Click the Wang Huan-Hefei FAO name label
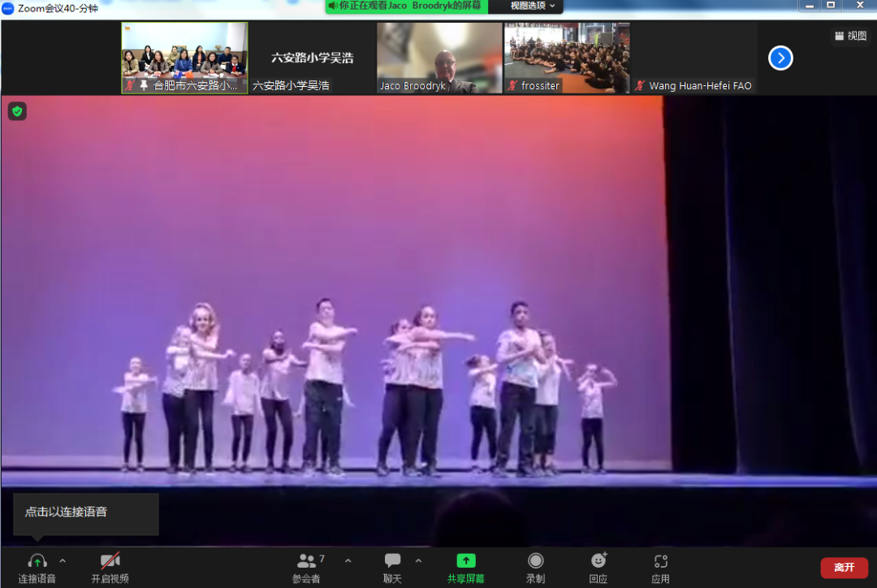 pos(700,85)
